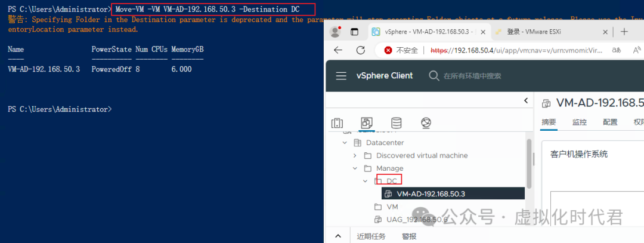Expand the bottom tasks panel chevron

click(338, 236)
